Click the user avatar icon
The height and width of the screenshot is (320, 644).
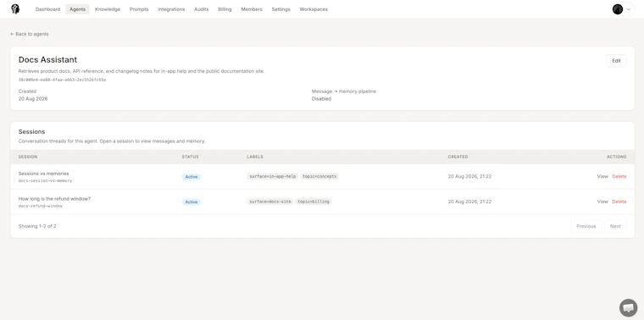(617, 9)
